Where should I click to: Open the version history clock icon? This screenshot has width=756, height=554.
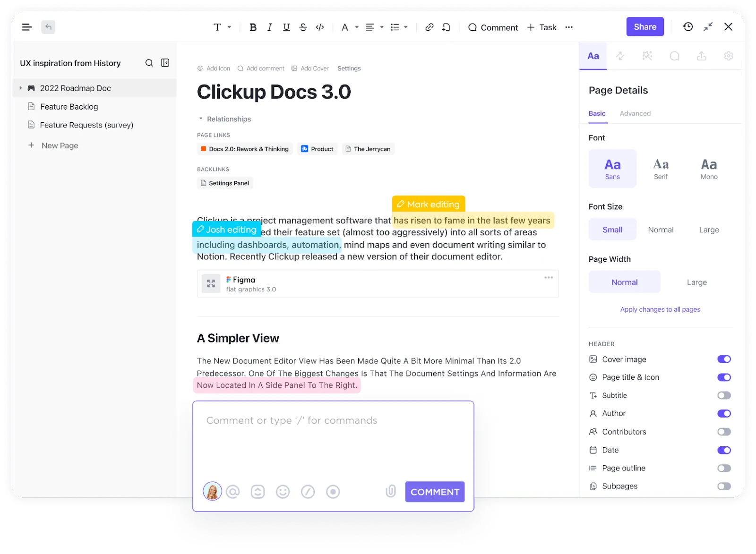tap(688, 27)
